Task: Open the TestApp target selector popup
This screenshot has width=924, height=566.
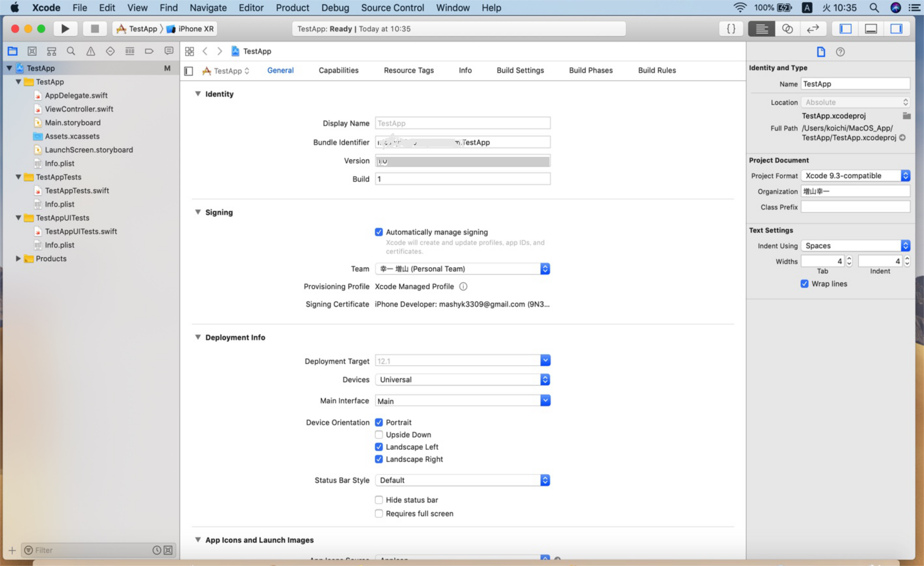Action: click(x=226, y=71)
